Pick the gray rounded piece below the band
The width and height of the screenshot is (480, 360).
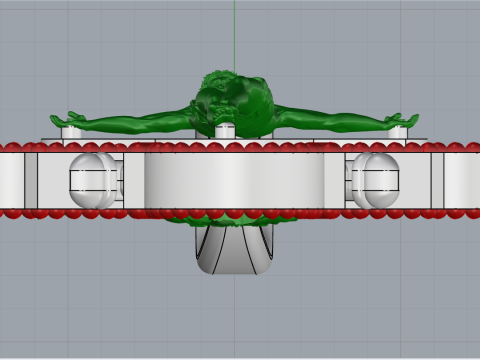(x=234, y=249)
